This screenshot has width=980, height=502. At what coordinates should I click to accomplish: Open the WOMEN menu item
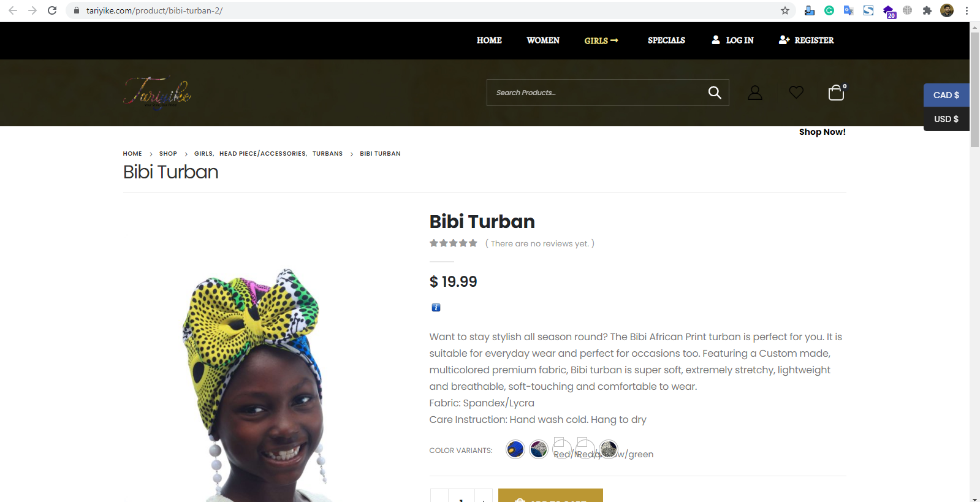click(x=543, y=40)
